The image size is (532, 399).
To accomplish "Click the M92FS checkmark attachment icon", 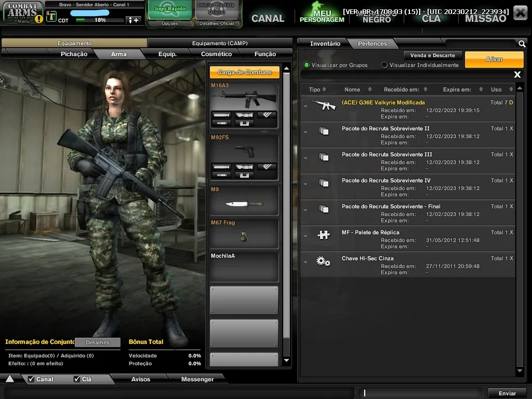I will (267, 167).
